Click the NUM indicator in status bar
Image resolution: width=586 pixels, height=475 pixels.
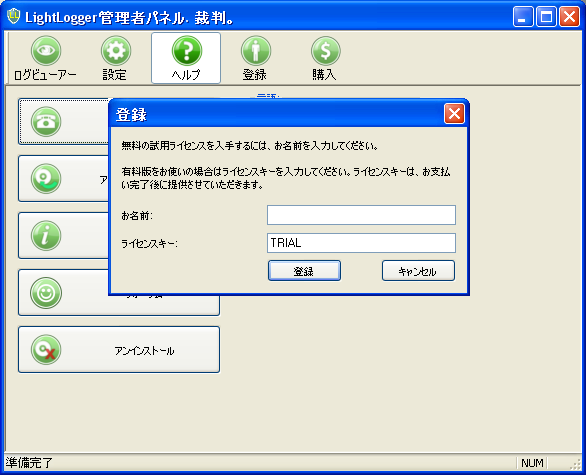(x=532, y=463)
